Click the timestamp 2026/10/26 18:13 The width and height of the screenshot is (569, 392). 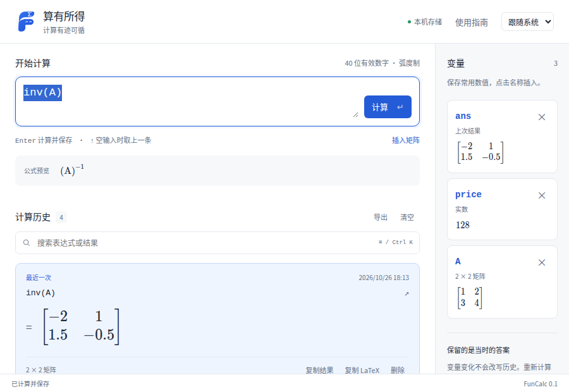click(x=384, y=278)
